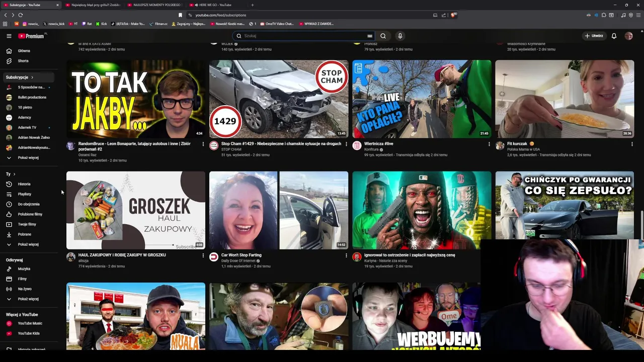The width and height of the screenshot is (644, 362).
Task: Open a new browser tab
Action: (252, 5)
